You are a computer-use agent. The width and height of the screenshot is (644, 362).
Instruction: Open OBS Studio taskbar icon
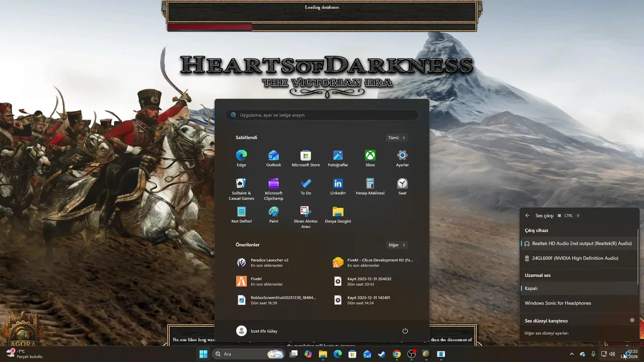tap(412, 354)
